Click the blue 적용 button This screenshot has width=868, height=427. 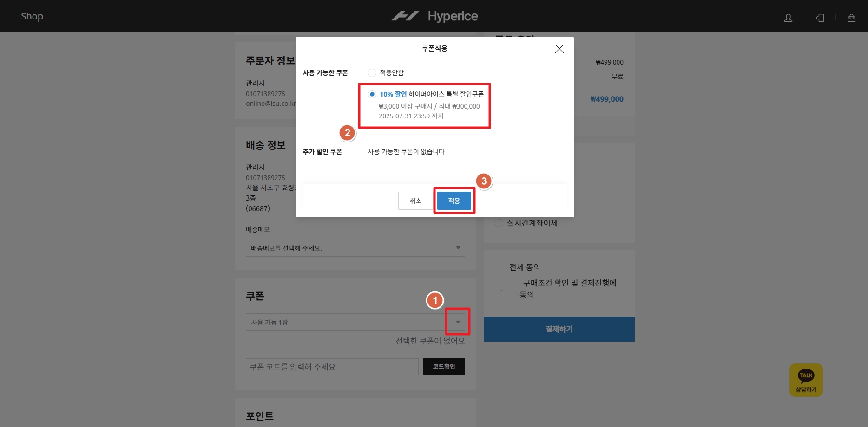click(x=454, y=201)
